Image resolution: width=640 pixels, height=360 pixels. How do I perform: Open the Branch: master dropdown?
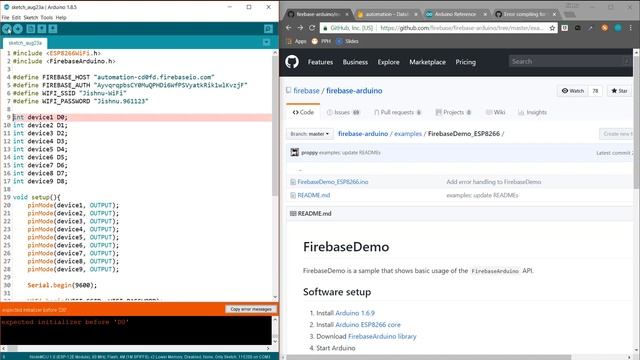coord(309,134)
